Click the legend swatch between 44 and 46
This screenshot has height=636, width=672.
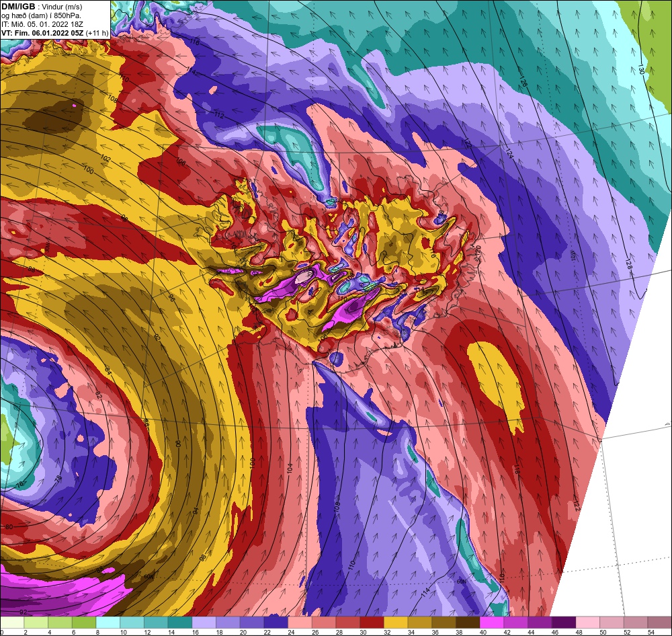(x=540, y=623)
